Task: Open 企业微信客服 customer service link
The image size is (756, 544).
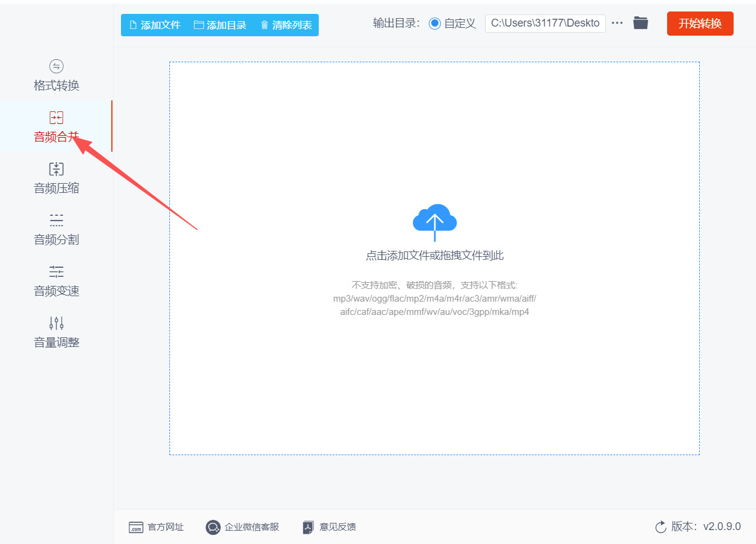Action: coord(243,527)
